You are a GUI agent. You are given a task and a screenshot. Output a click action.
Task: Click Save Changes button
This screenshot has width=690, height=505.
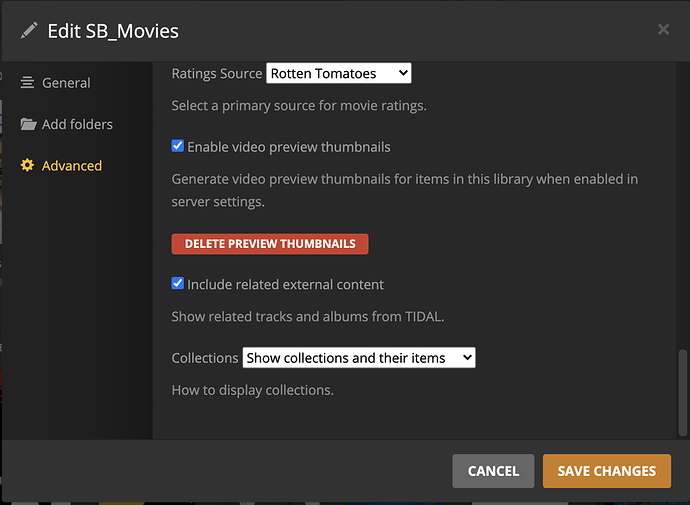click(x=607, y=471)
